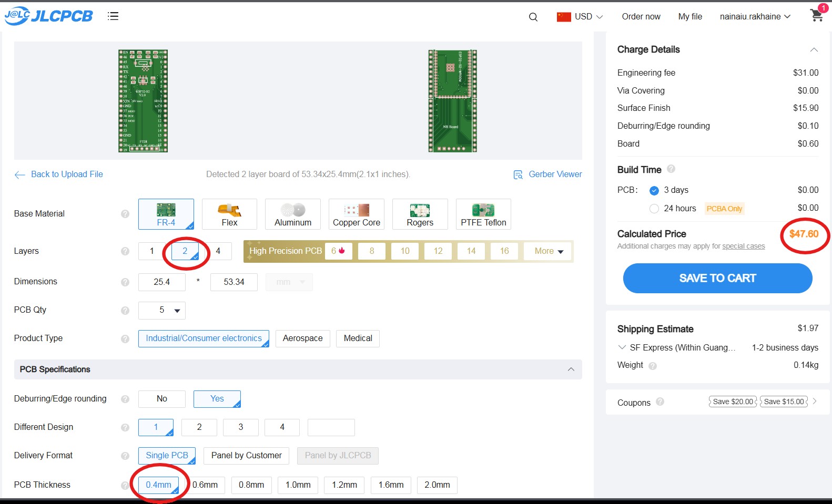Open the hamburger menu icon

[113, 16]
